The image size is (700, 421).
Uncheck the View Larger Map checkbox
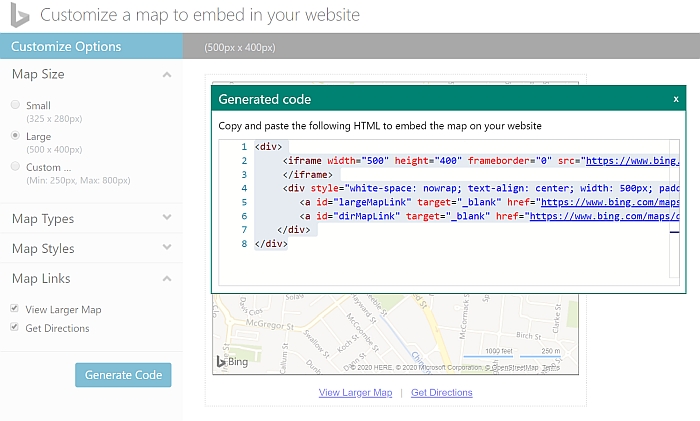[x=15, y=310]
